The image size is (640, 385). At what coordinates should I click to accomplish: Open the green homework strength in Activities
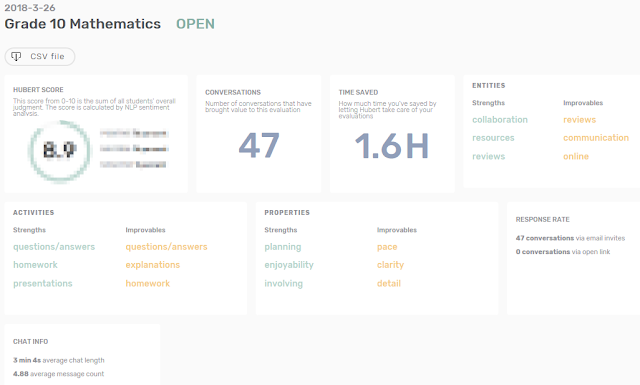pos(35,265)
